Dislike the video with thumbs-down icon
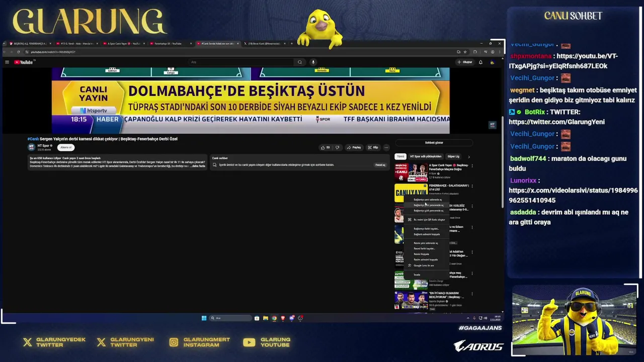The image size is (644, 362). 338,147
